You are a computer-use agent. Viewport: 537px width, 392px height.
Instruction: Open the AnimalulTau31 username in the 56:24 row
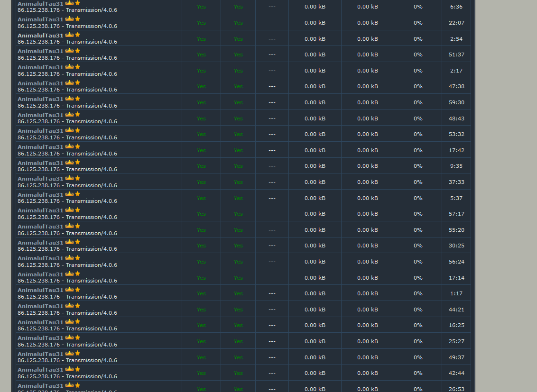(x=40, y=258)
